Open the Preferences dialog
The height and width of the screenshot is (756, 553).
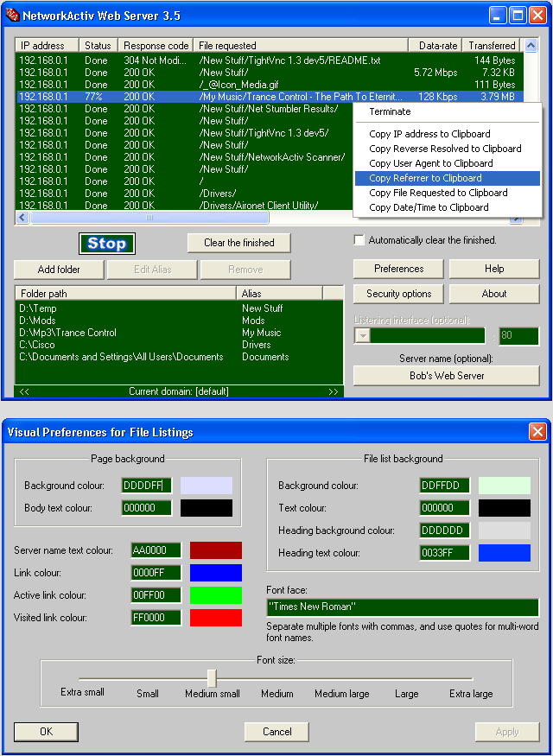point(398,269)
